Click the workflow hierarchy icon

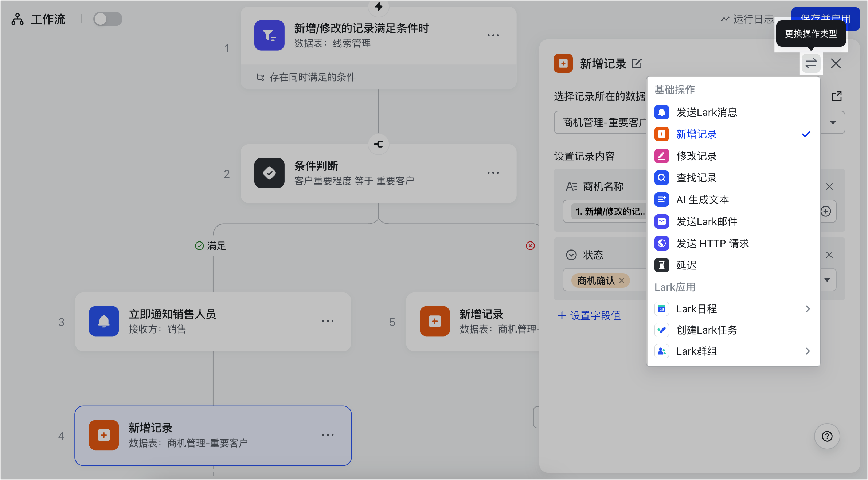[x=17, y=19]
